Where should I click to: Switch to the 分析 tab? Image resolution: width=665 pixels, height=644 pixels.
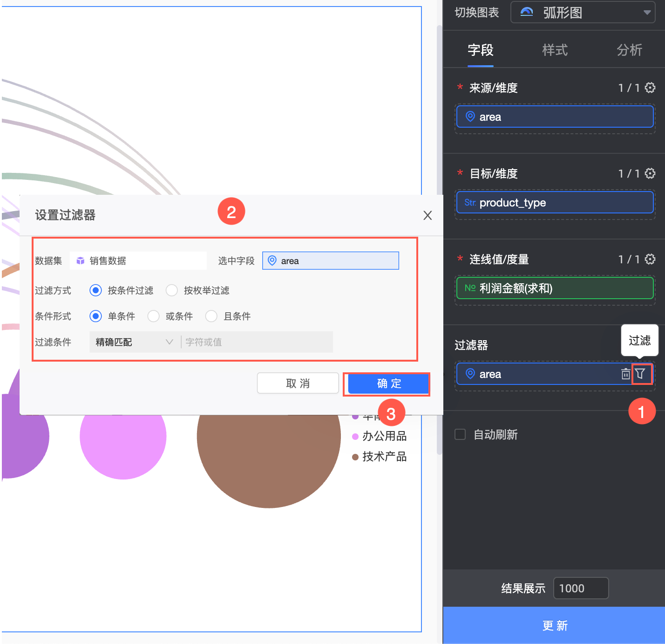(x=629, y=50)
